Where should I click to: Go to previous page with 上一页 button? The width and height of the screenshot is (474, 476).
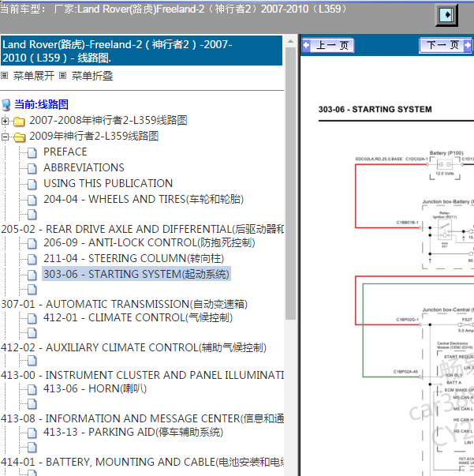coord(328,46)
